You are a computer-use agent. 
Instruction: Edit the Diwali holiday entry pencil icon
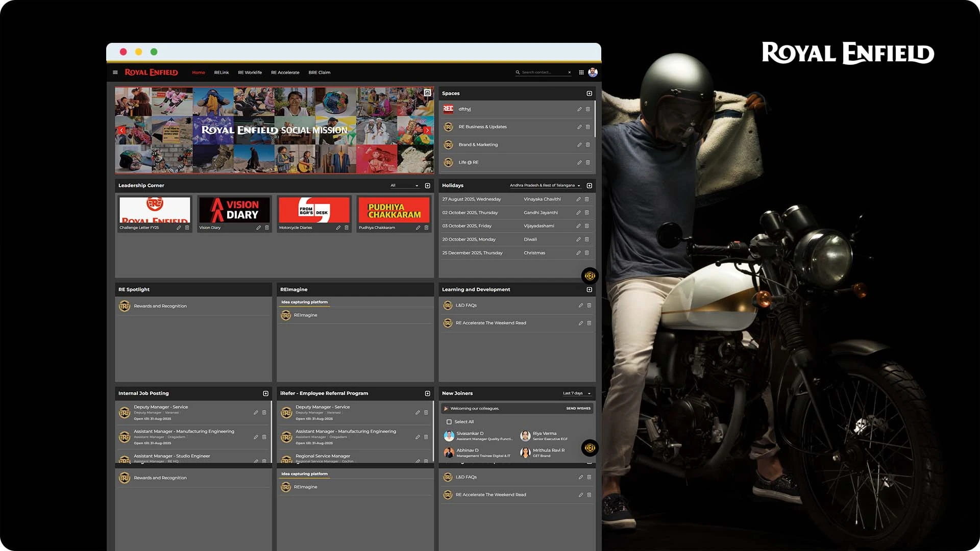point(578,239)
